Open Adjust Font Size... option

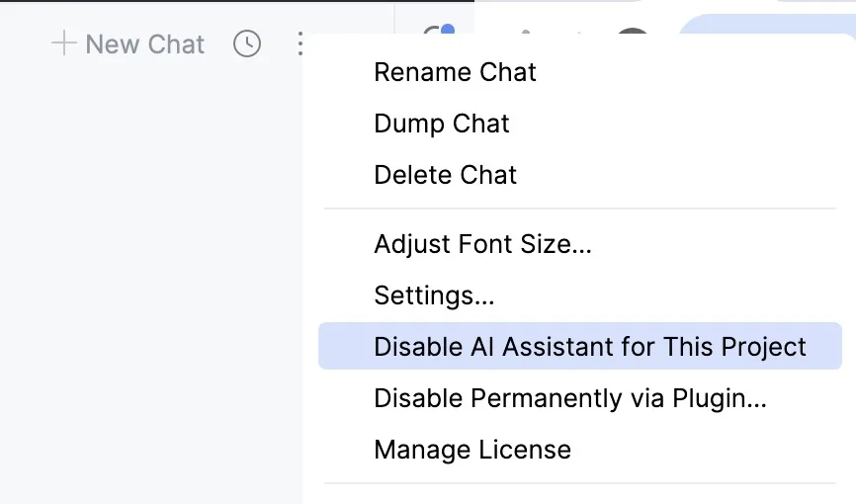(482, 243)
